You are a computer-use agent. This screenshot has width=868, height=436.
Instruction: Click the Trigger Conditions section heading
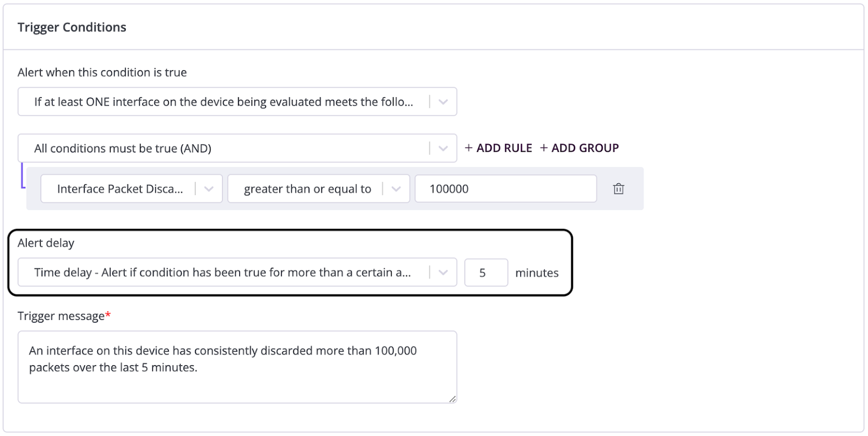72,27
